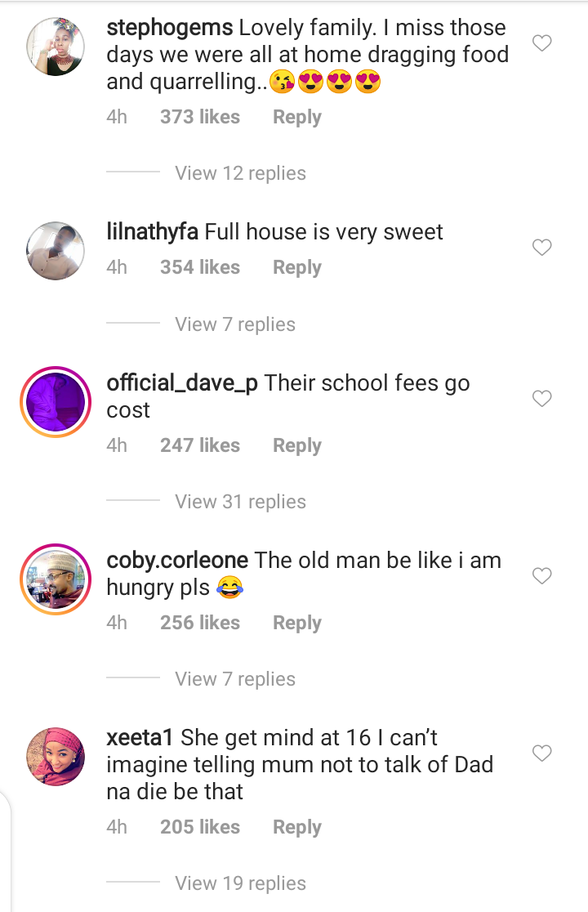Viewport: 588px width, 912px height.
Task: Like xeeta1's comment using the heart
Action: (x=541, y=753)
